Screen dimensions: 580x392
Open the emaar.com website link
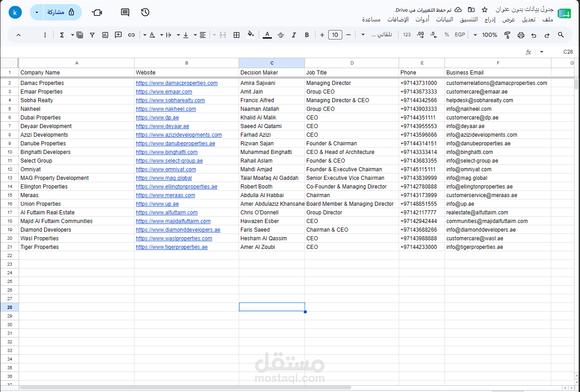coord(164,92)
